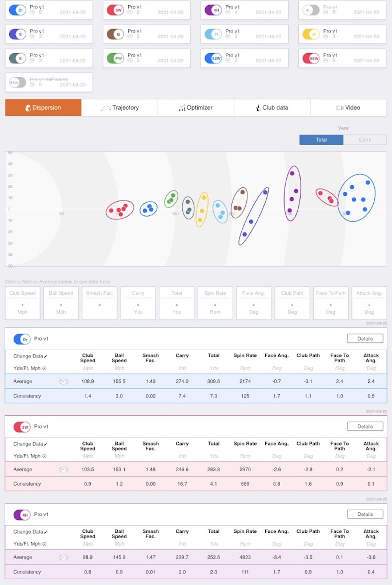Screen dimensions: 392x585
Task: Click the Change Data pencil in the Driver table
Action: click(x=45, y=356)
